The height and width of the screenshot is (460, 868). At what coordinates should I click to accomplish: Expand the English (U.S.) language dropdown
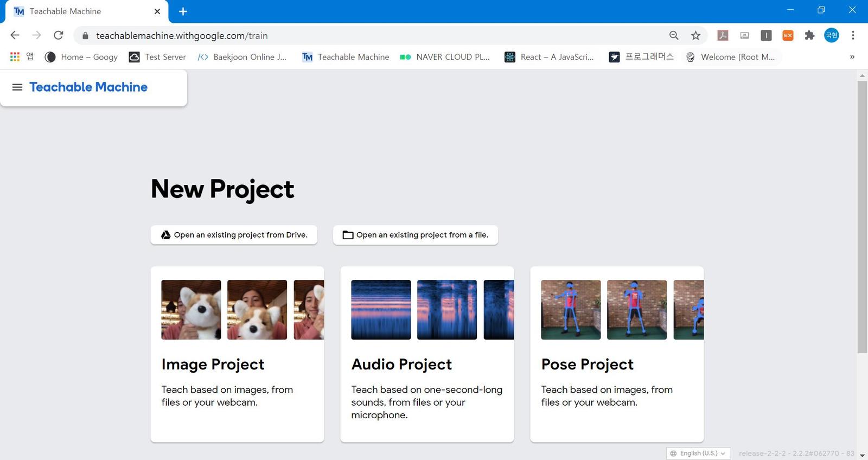698,453
